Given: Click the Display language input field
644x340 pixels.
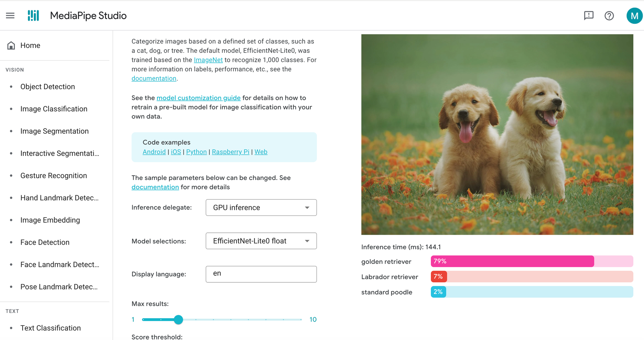Looking at the screenshot, I should tap(261, 274).
